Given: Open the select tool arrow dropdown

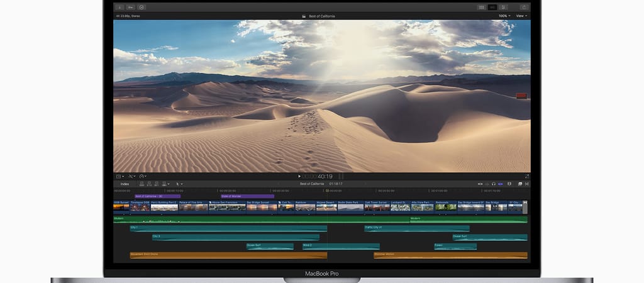Looking at the screenshot, I should [179, 184].
